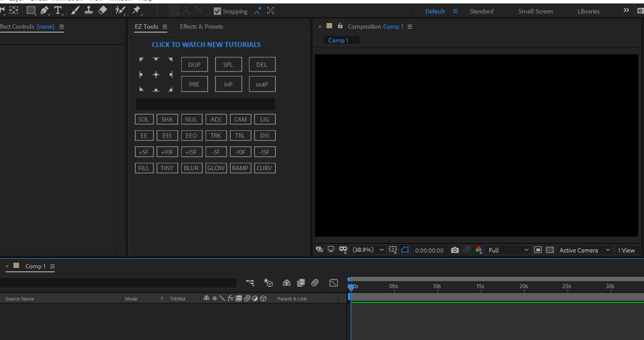This screenshot has width=644, height=340.
Task: Take a snapshot with the camera icon
Action: point(454,250)
